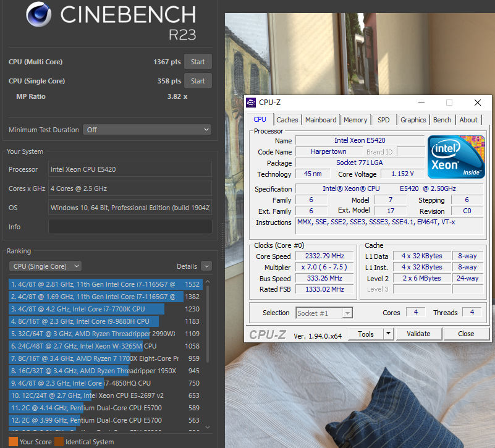The width and height of the screenshot is (495, 448).
Task: Start the CPU Multi Core test
Action: (198, 62)
